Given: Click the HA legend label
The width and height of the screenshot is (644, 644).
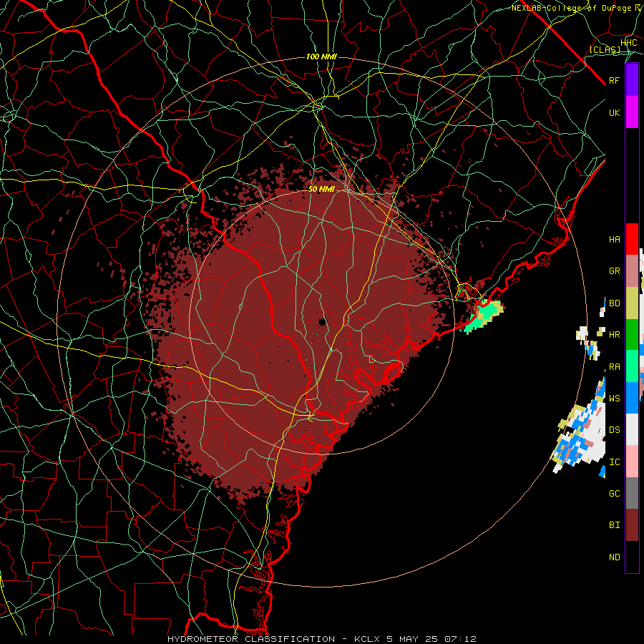Looking at the screenshot, I should click(x=615, y=240).
